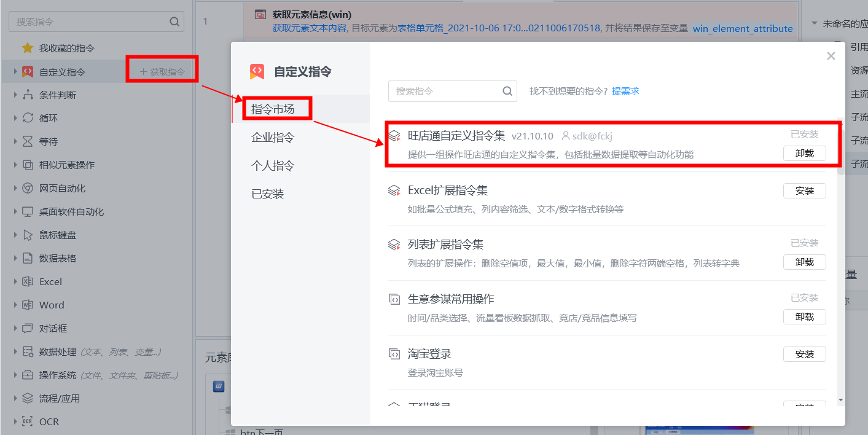Click the 获取元素信息(win) step title
Viewport: 868px width, 435px height.
coord(312,14)
